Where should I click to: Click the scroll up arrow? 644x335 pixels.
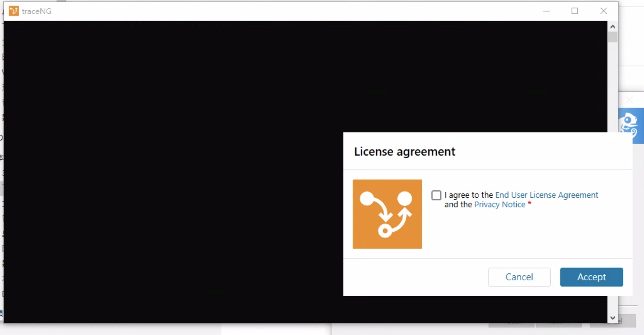tap(613, 26)
